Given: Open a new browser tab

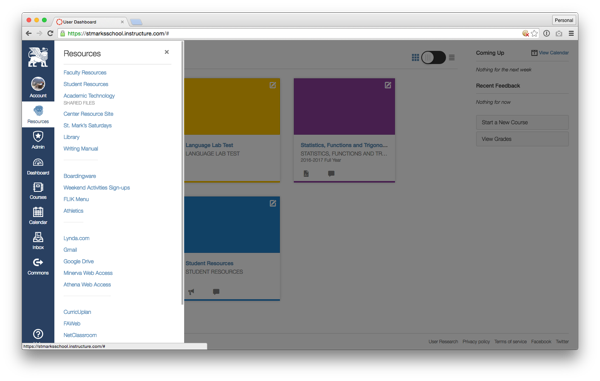Looking at the screenshot, I should click(x=136, y=22).
